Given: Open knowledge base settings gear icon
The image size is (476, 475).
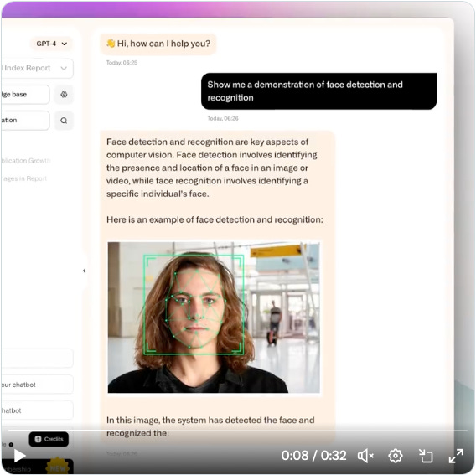Looking at the screenshot, I should coord(64,95).
